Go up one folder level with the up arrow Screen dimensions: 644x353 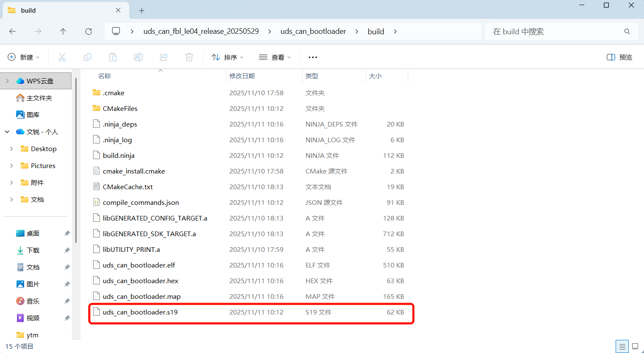pyautogui.click(x=63, y=31)
